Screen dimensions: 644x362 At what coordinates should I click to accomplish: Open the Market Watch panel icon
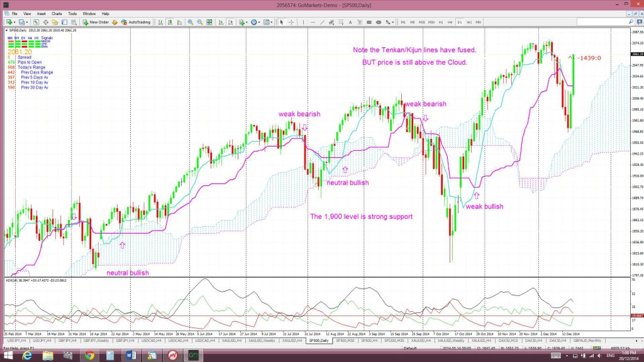click(x=36, y=22)
